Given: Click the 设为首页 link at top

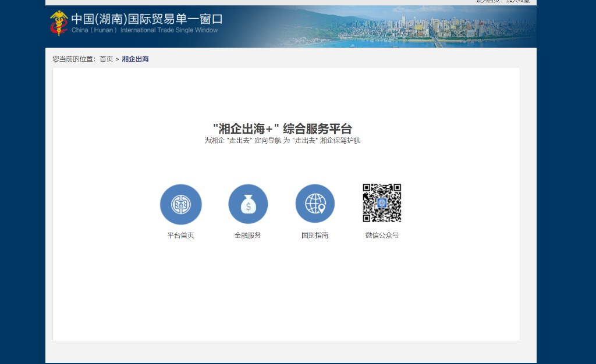Looking at the screenshot, I should tap(487, 2).
